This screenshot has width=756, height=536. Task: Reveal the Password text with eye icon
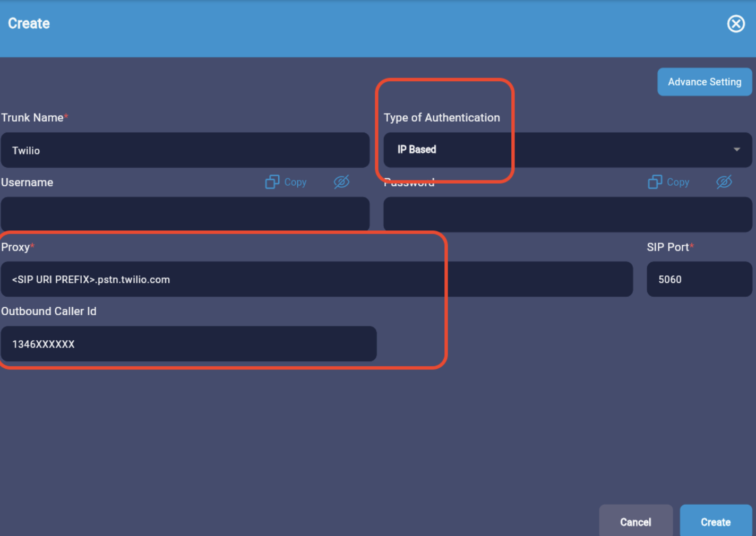pyautogui.click(x=724, y=182)
